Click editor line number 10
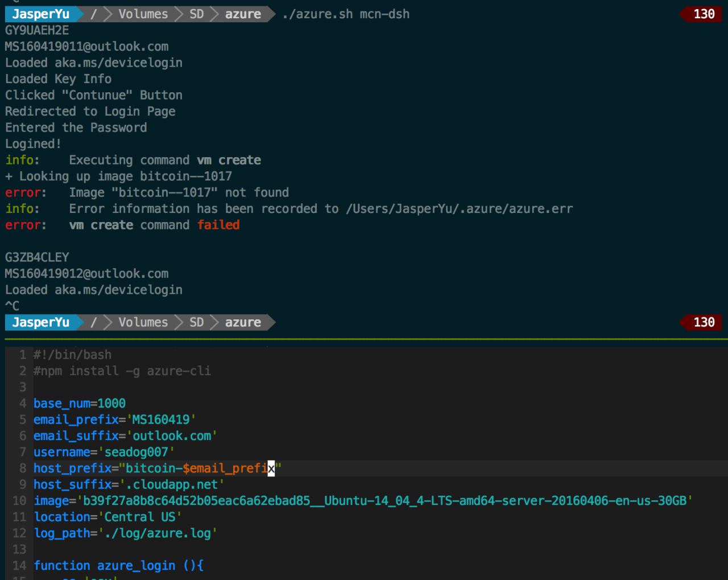 click(19, 501)
